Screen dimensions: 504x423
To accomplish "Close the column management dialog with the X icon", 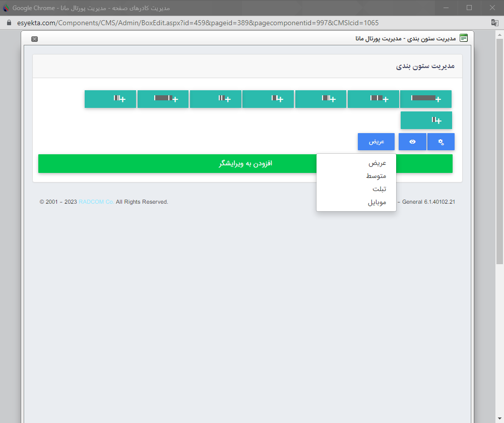I will pyautogui.click(x=34, y=39).
